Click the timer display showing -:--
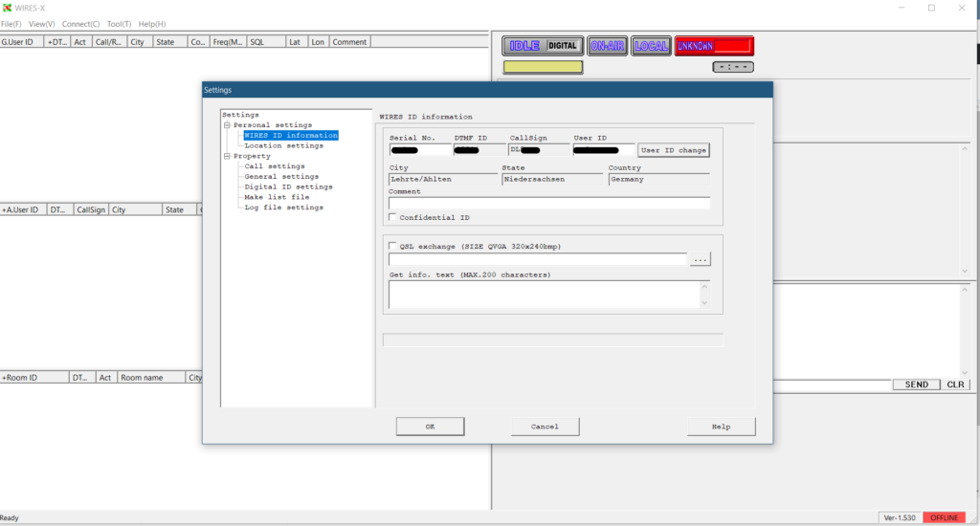The width and height of the screenshot is (980, 526). pyautogui.click(x=732, y=67)
